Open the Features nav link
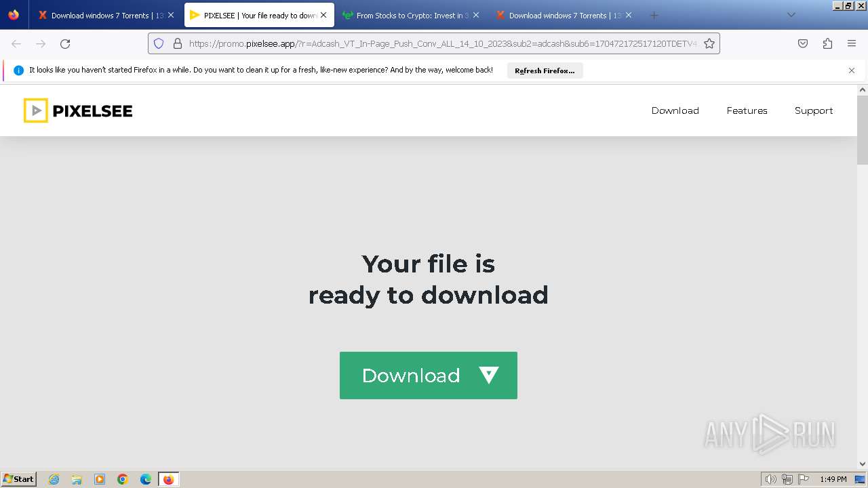 (747, 110)
